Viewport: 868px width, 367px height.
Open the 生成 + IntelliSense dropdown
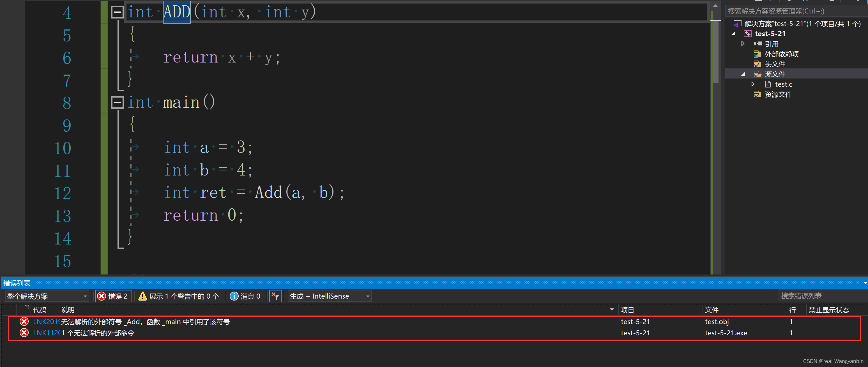(x=330, y=296)
